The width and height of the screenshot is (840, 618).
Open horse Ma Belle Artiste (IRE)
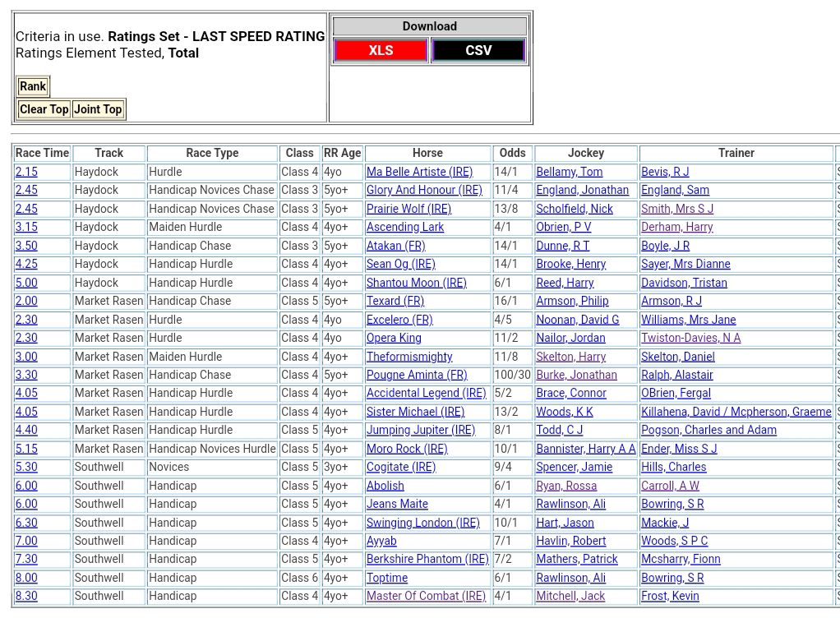coord(419,172)
